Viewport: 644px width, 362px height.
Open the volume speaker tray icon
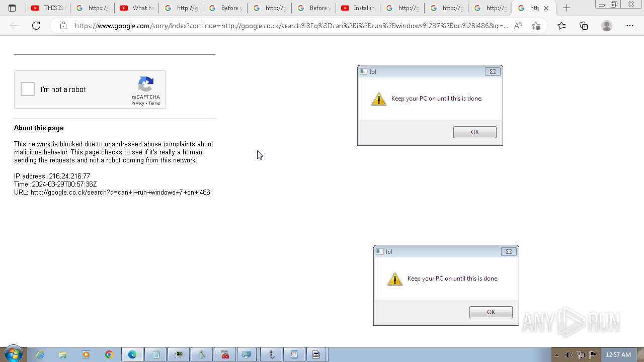pos(569,355)
